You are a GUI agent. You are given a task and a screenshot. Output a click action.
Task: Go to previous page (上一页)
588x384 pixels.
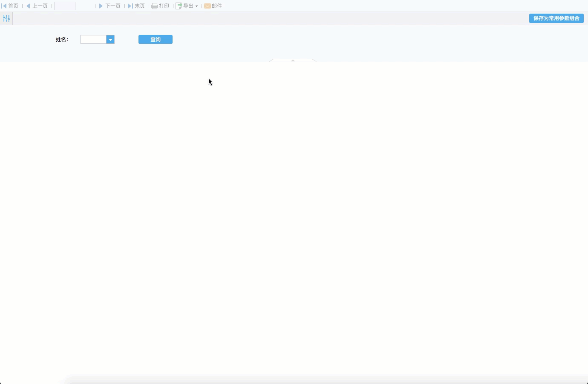point(37,6)
